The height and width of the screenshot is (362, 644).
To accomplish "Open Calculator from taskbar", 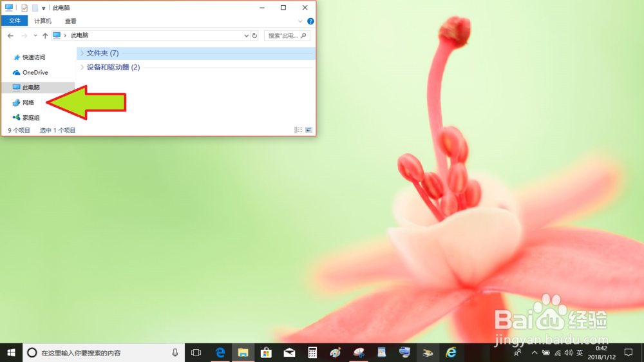I will click(312, 352).
